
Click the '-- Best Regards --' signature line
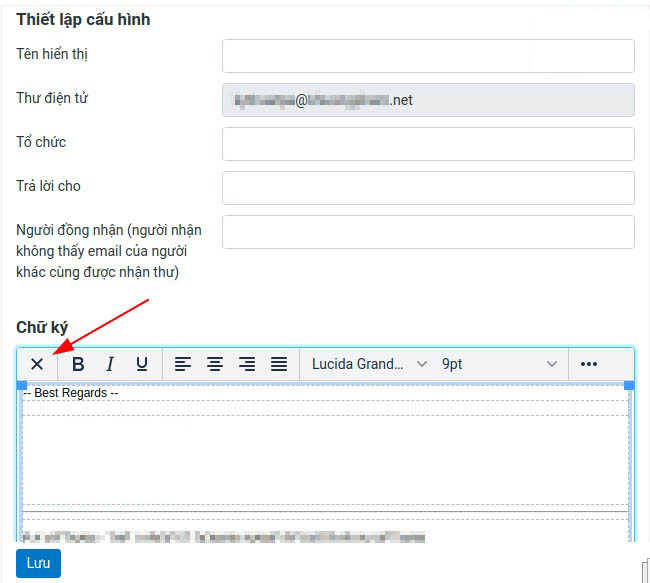point(70,393)
